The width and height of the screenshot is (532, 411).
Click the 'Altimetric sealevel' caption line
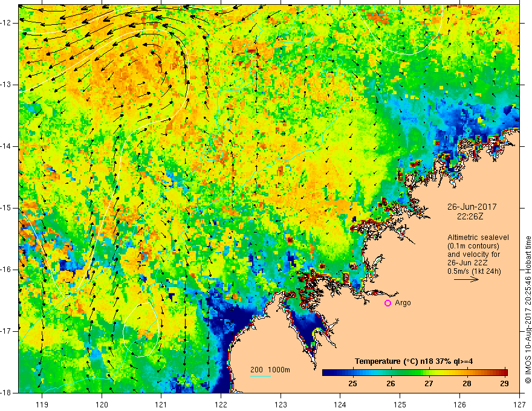pyautogui.click(x=478, y=238)
